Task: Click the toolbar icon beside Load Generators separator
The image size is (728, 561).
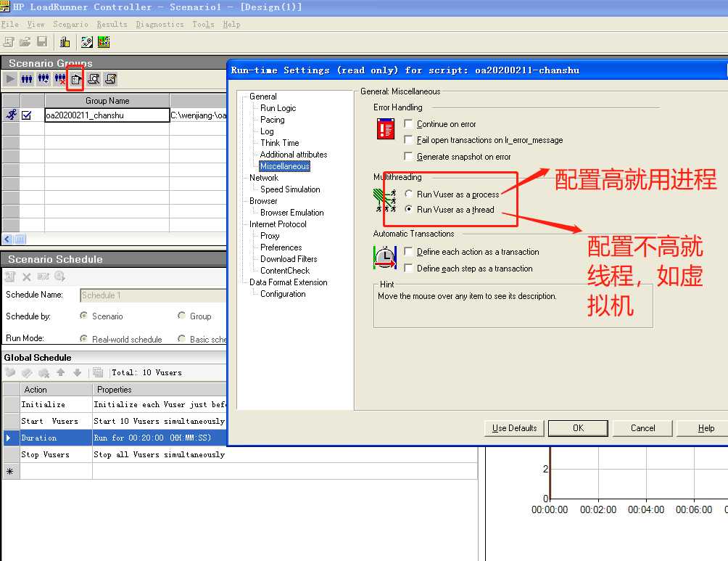Action: (x=87, y=42)
